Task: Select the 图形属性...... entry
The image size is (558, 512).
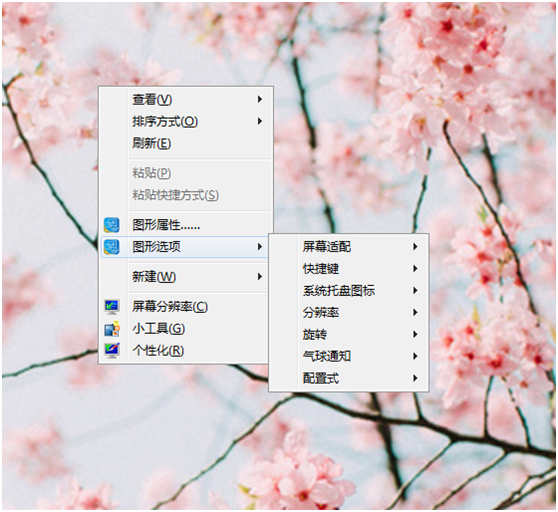Action: pos(185,225)
